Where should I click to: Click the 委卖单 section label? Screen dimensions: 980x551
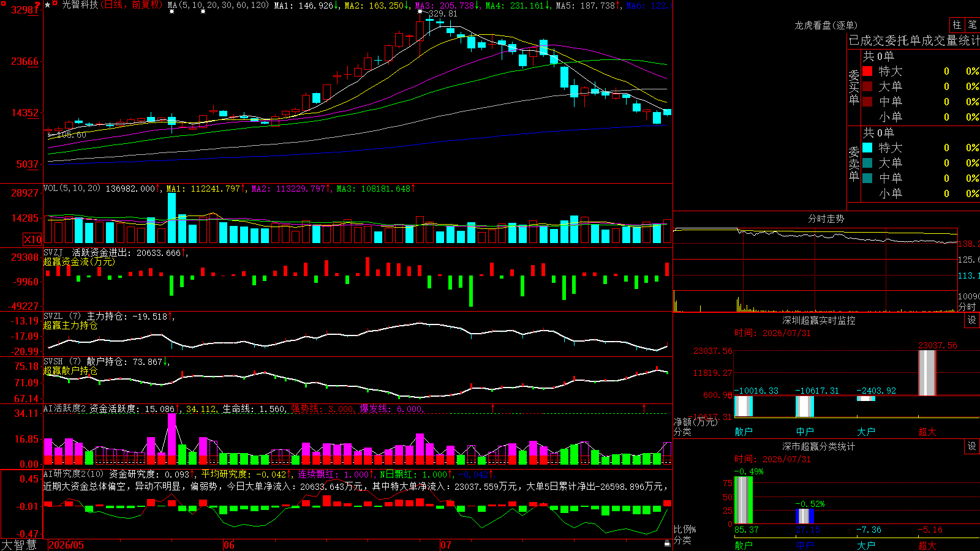pos(854,163)
